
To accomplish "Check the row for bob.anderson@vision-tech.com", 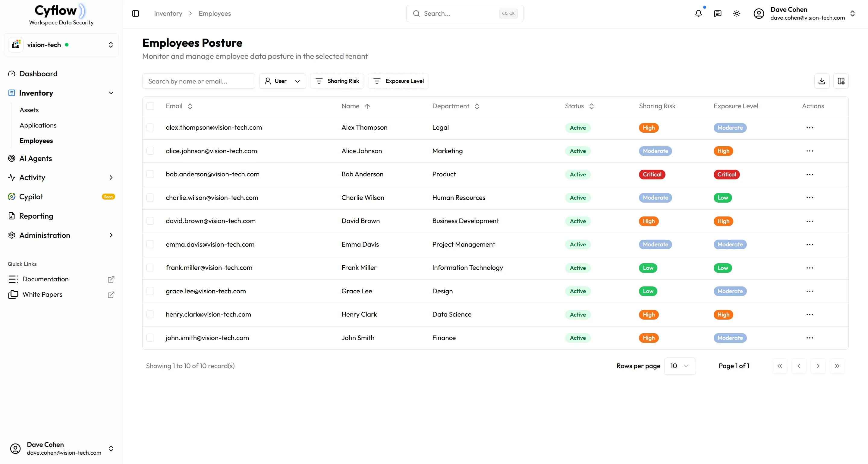I will [x=151, y=174].
